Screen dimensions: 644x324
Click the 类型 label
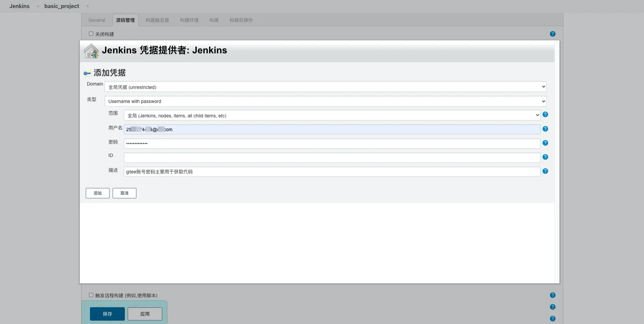click(x=92, y=99)
